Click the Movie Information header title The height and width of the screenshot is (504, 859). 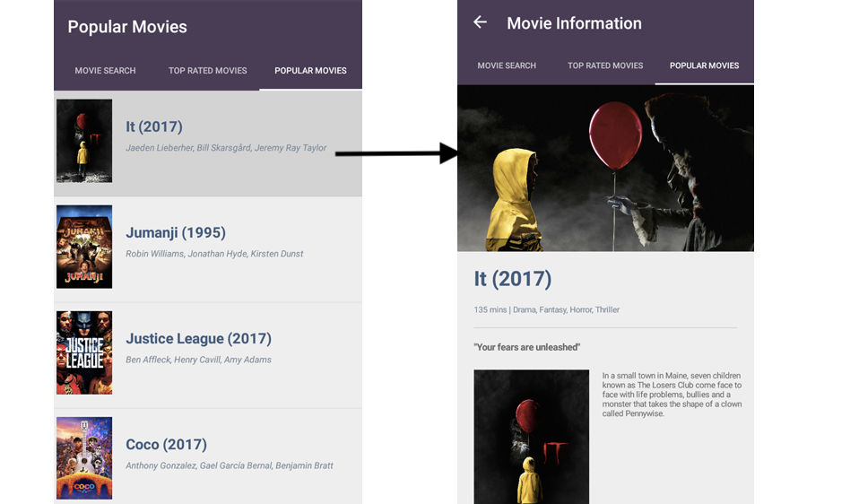574,23
